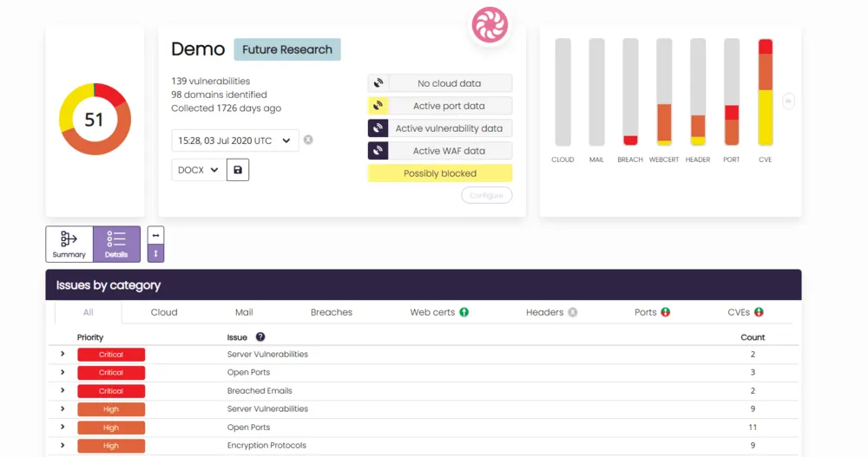Image resolution: width=868 pixels, height=457 pixels.
Task: Switch to Summary view
Action: coord(69,244)
